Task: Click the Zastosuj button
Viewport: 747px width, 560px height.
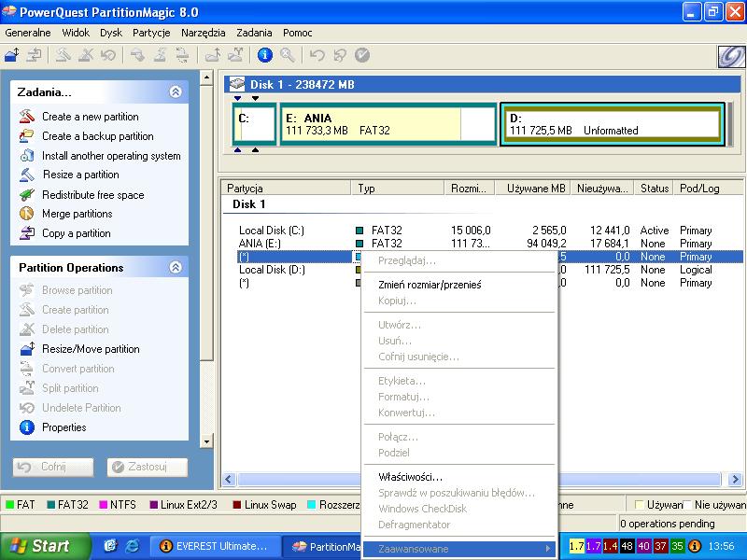Action: click(x=148, y=468)
